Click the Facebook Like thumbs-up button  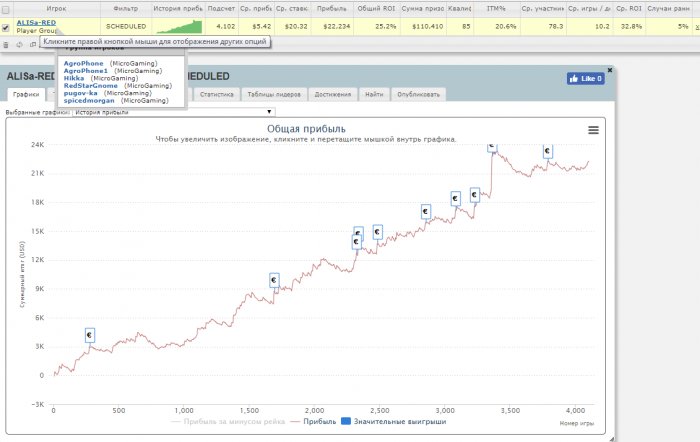click(585, 79)
